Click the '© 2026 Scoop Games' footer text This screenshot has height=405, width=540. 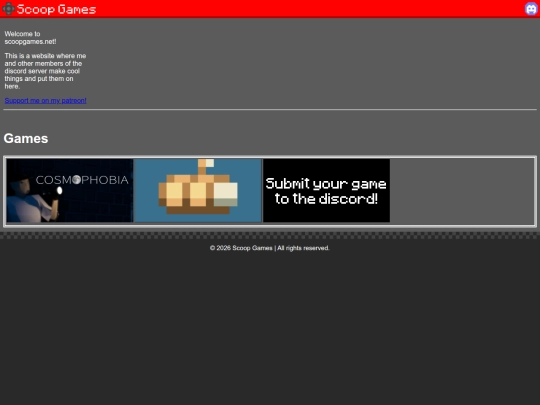(x=270, y=248)
